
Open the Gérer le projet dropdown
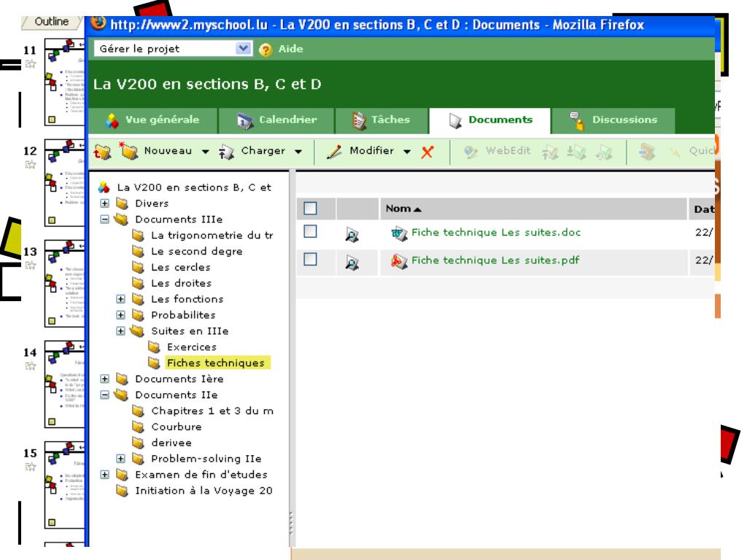click(174, 49)
